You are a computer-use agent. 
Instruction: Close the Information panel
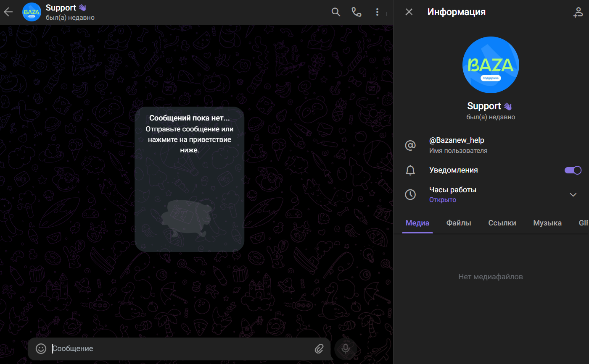[x=409, y=12]
